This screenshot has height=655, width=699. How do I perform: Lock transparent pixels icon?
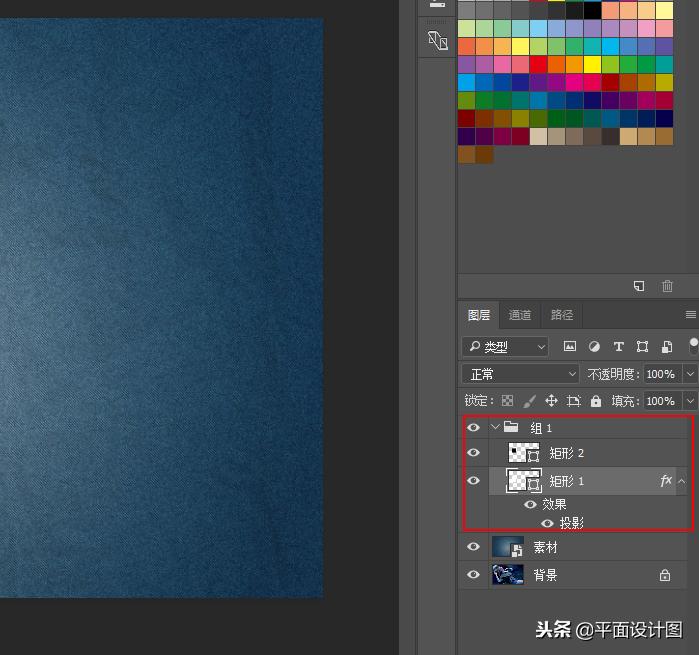click(507, 401)
